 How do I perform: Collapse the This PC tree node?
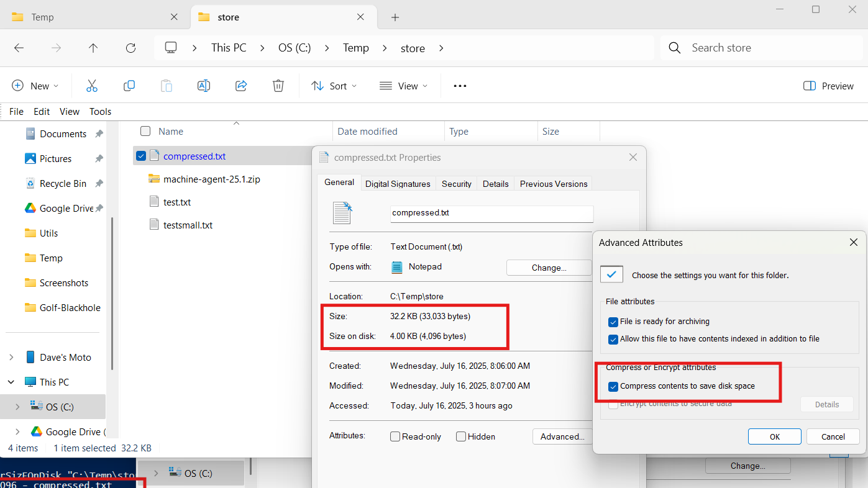pyautogui.click(x=11, y=382)
